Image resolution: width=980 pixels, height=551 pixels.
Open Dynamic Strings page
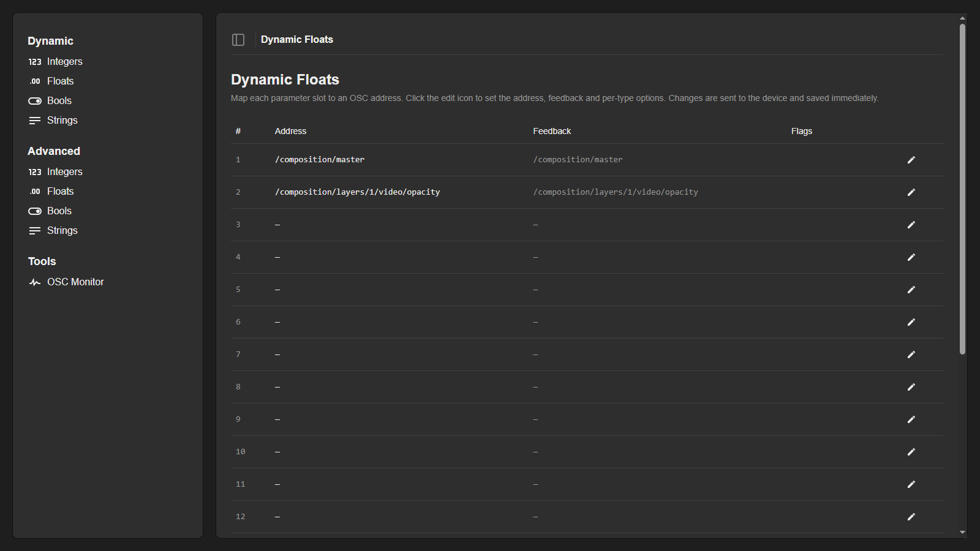click(53, 121)
